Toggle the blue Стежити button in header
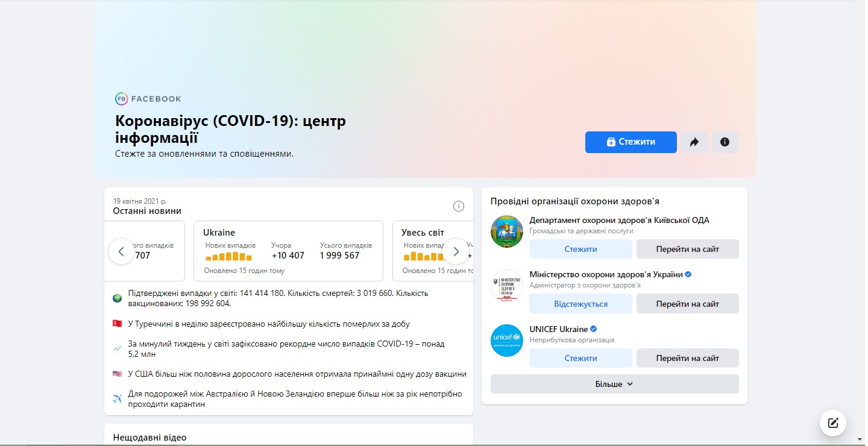This screenshot has height=446, width=868. coord(631,142)
